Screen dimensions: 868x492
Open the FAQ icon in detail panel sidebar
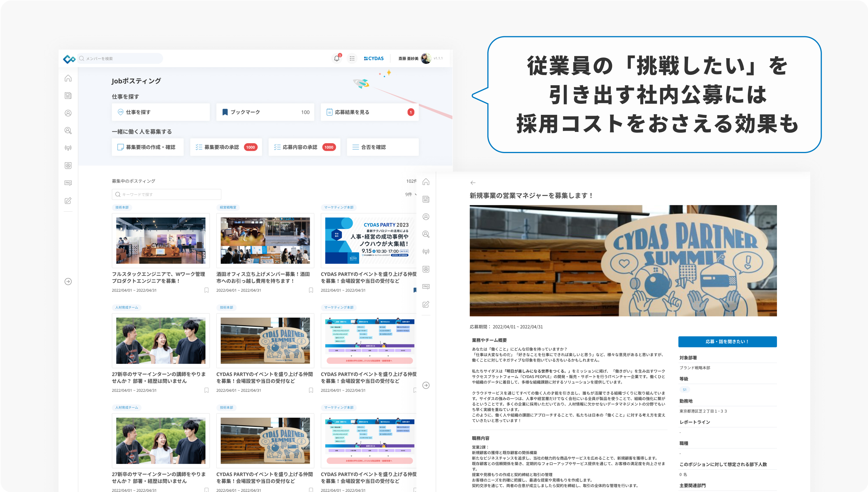click(x=426, y=286)
